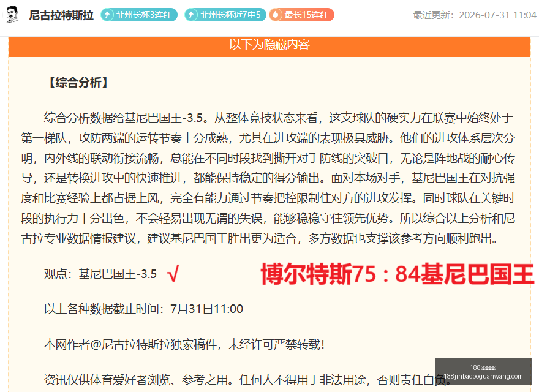
Task: Click the 最近更新 timestamp text
Action: 474,15
